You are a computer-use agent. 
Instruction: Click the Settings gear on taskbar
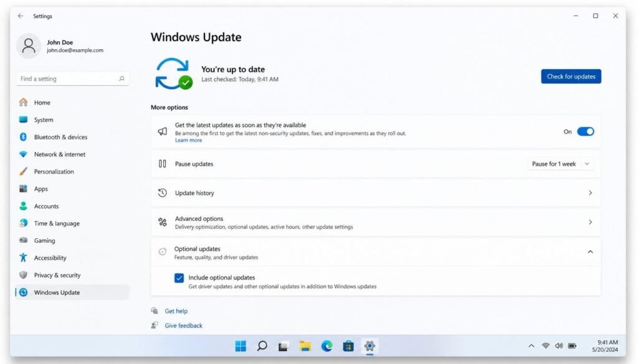point(369,346)
